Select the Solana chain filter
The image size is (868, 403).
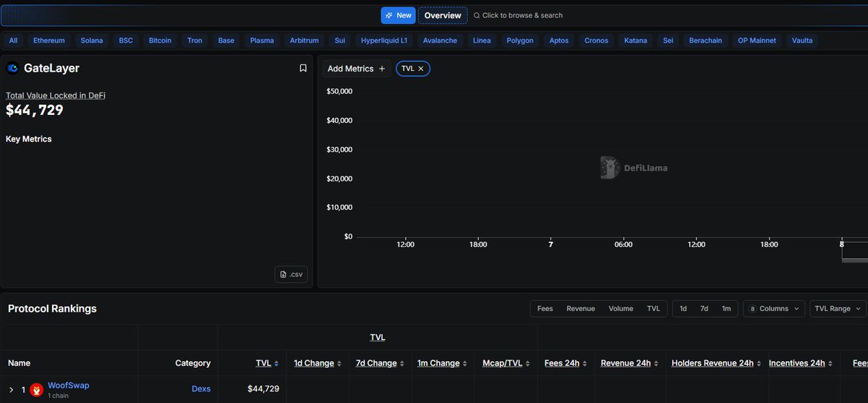[x=92, y=41]
